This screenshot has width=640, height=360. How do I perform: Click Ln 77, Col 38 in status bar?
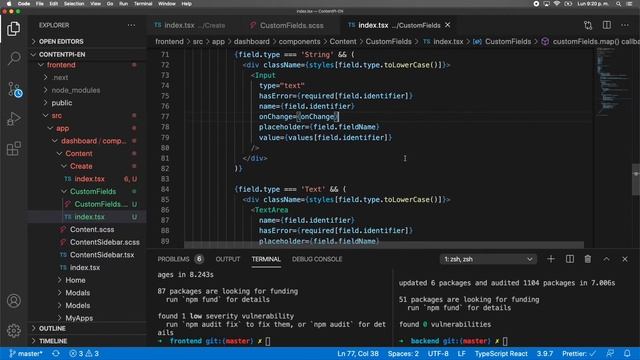pos(358,353)
